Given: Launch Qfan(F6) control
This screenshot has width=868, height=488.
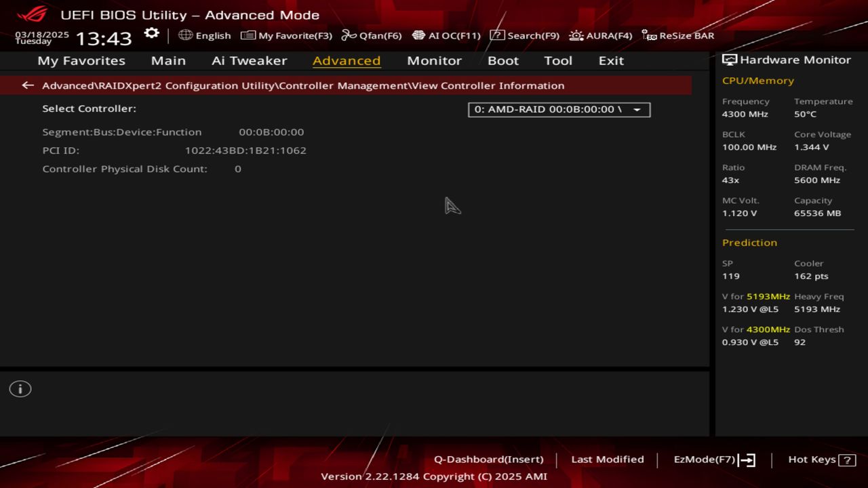Looking at the screenshot, I should click(380, 35).
